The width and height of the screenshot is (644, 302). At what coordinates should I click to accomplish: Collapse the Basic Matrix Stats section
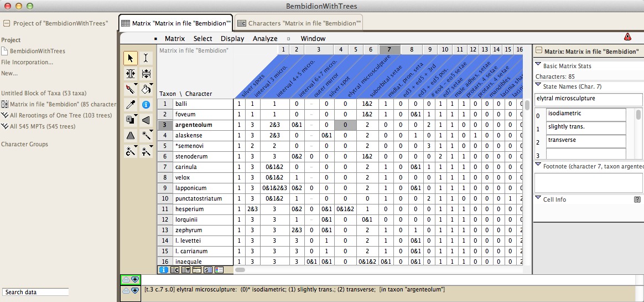tap(538, 65)
